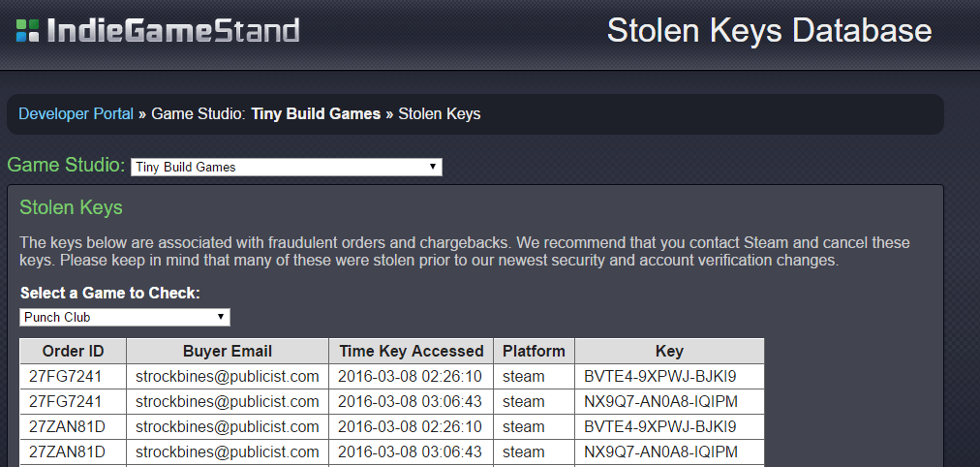The image size is (980, 467).
Task: Click the green Stolen Keys section heading
Action: [x=72, y=207]
